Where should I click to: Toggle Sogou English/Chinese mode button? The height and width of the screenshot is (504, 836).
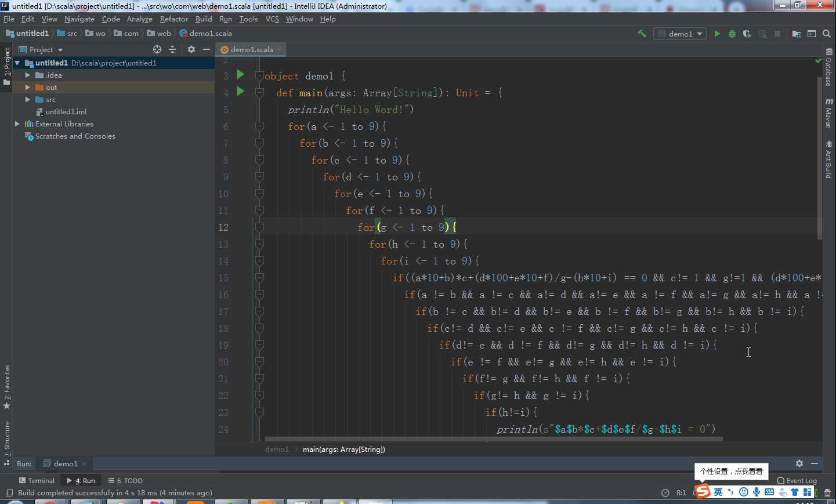point(718,492)
